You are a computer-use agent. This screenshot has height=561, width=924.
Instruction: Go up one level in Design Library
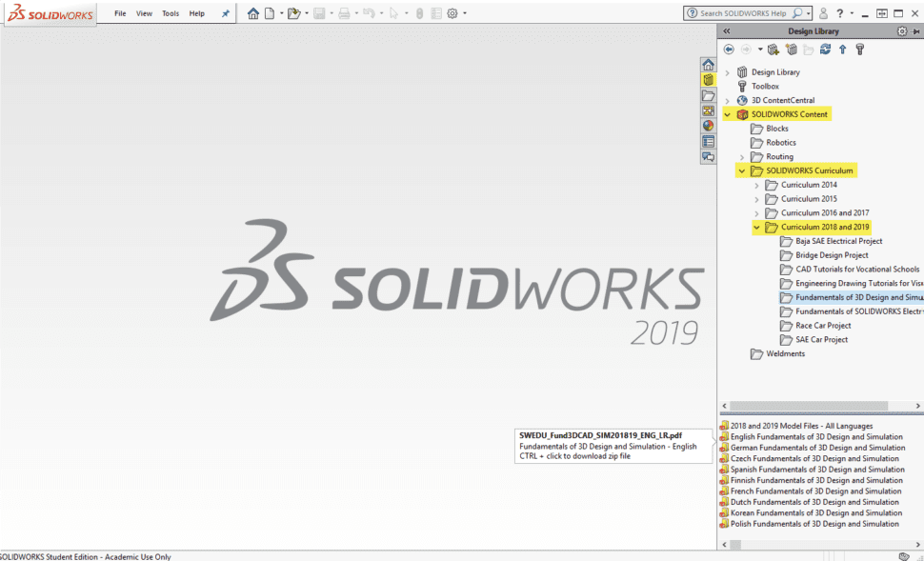coord(843,50)
